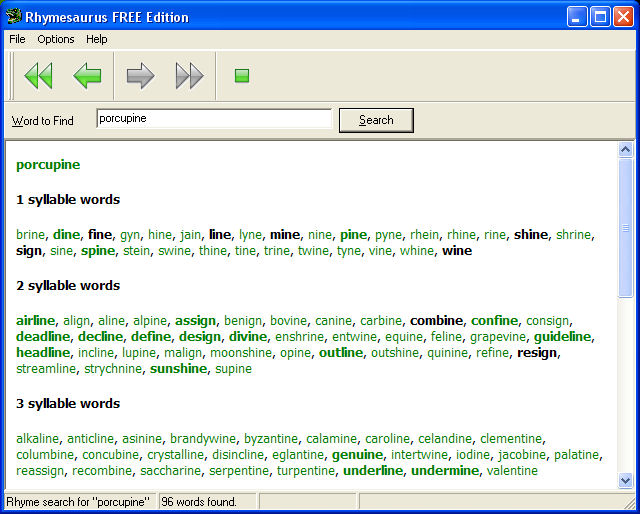The height and width of the screenshot is (514, 640).
Task: Click the word "deadline"
Action: coord(43,337)
